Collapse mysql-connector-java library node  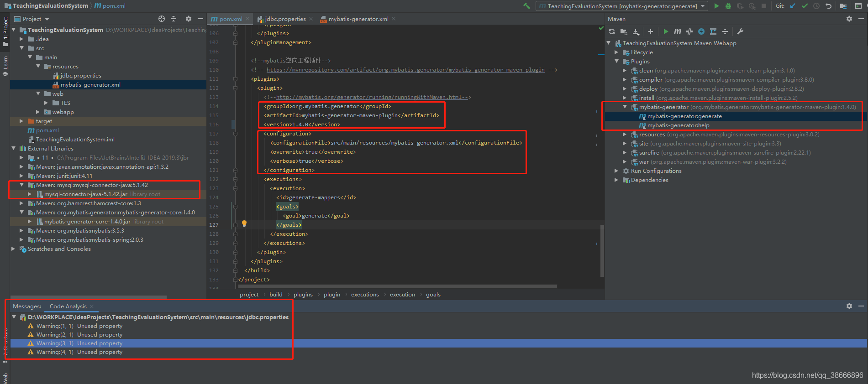[21, 185]
